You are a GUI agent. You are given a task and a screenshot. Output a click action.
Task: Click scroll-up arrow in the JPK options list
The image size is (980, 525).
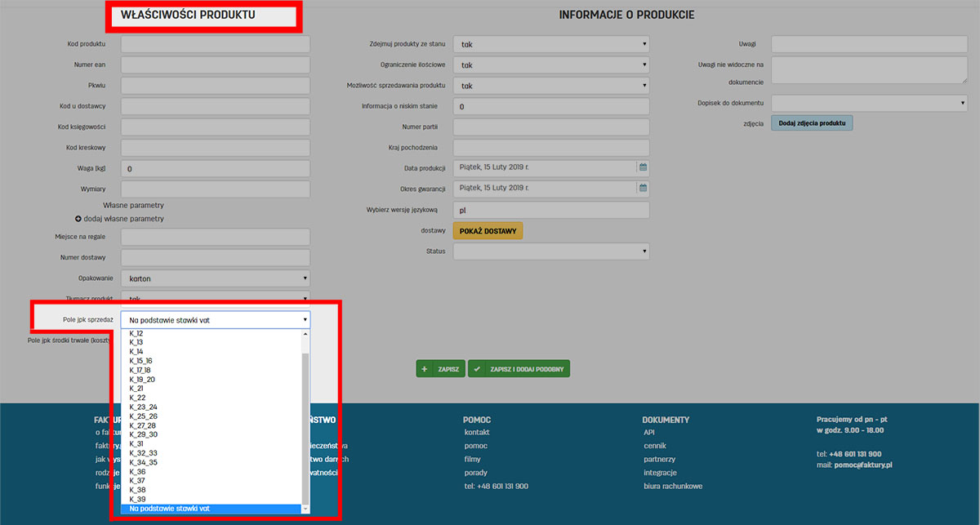305,335
